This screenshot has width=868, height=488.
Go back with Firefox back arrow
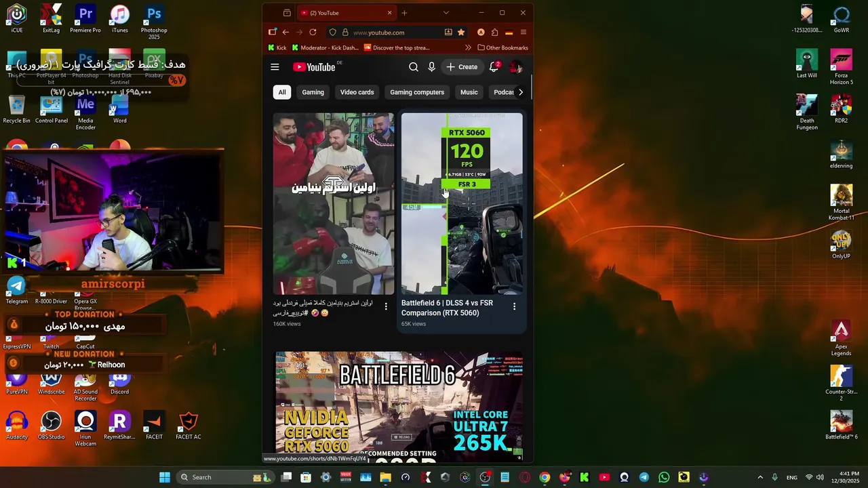pyautogui.click(x=285, y=33)
